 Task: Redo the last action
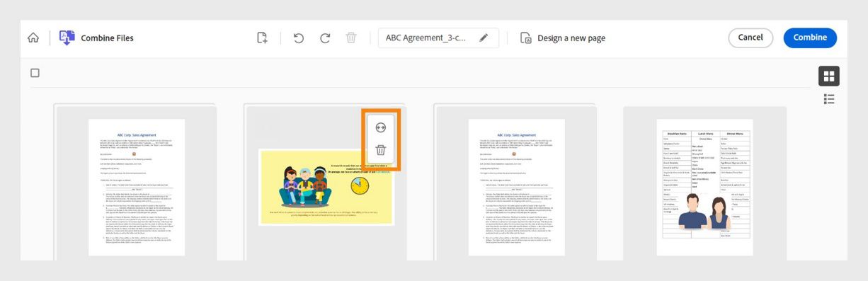(x=325, y=38)
